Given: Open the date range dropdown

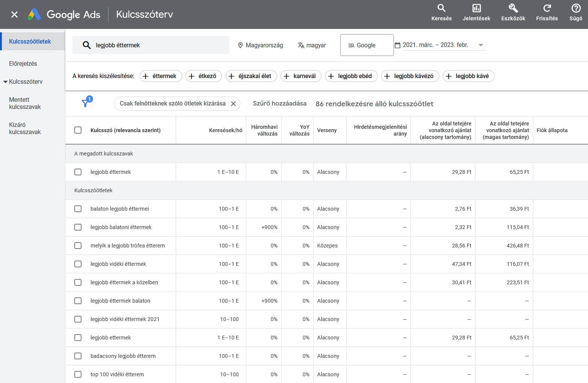Looking at the screenshot, I should (481, 45).
